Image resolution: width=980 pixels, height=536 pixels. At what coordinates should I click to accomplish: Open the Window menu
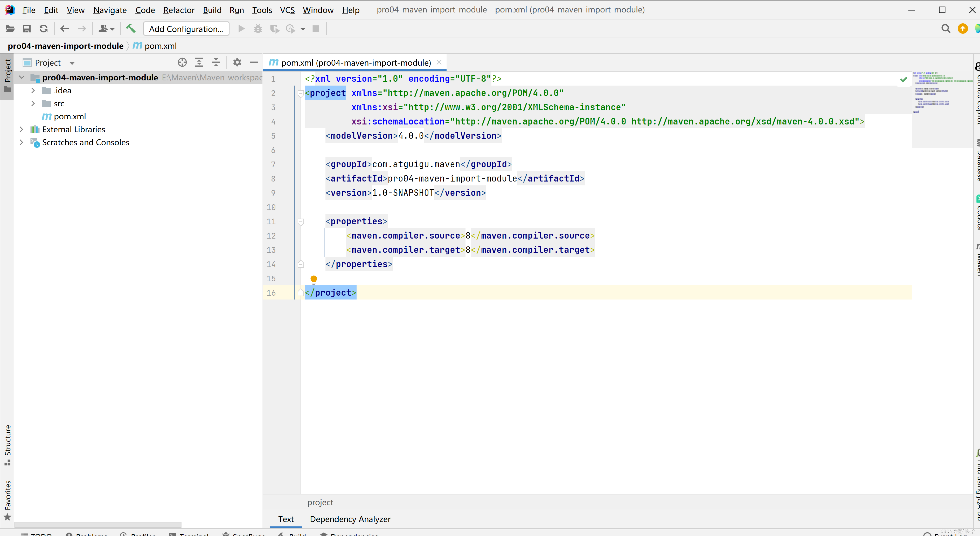click(x=318, y=10)
